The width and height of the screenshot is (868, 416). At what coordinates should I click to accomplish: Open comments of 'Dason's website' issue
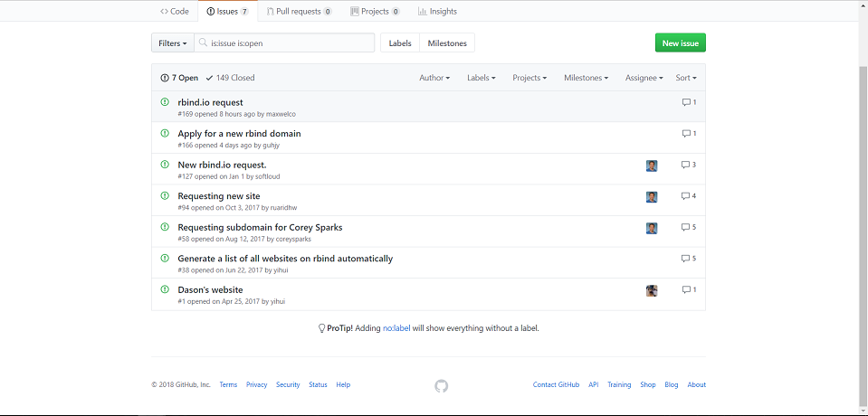(x=689, y=290)
